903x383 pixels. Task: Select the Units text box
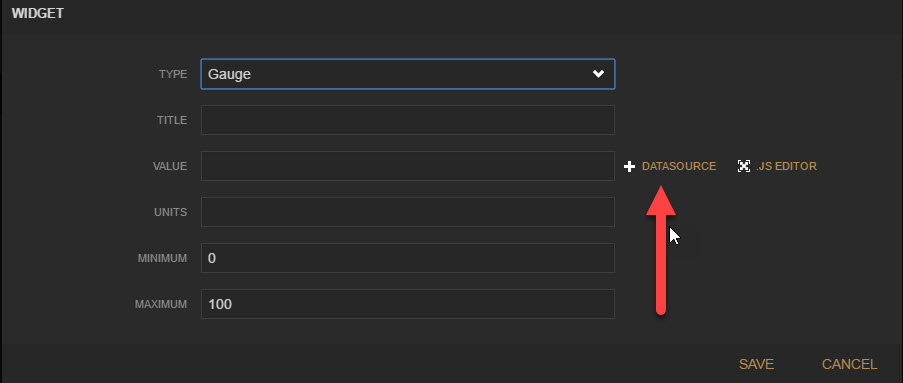click(x=408, y=212)
